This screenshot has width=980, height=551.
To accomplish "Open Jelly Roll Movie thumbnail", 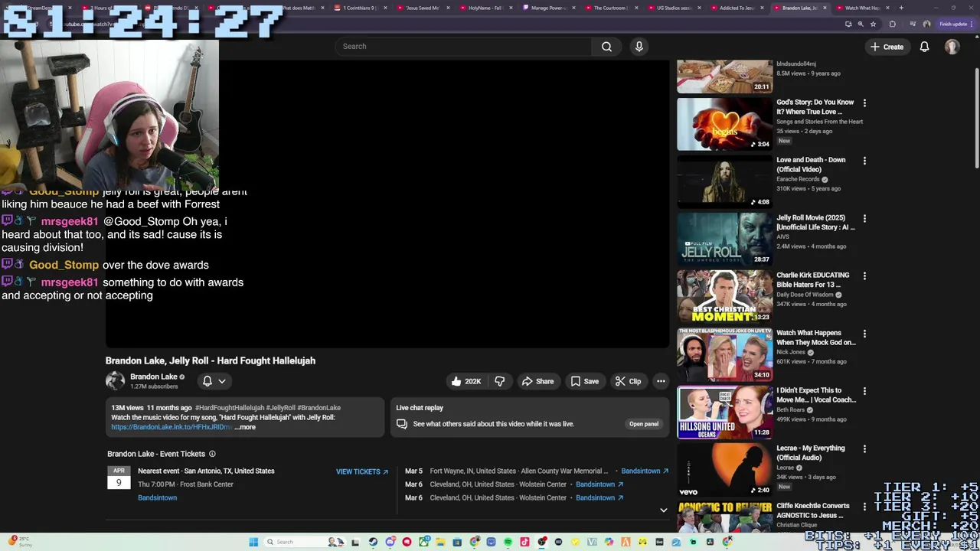I will point(724,240).
